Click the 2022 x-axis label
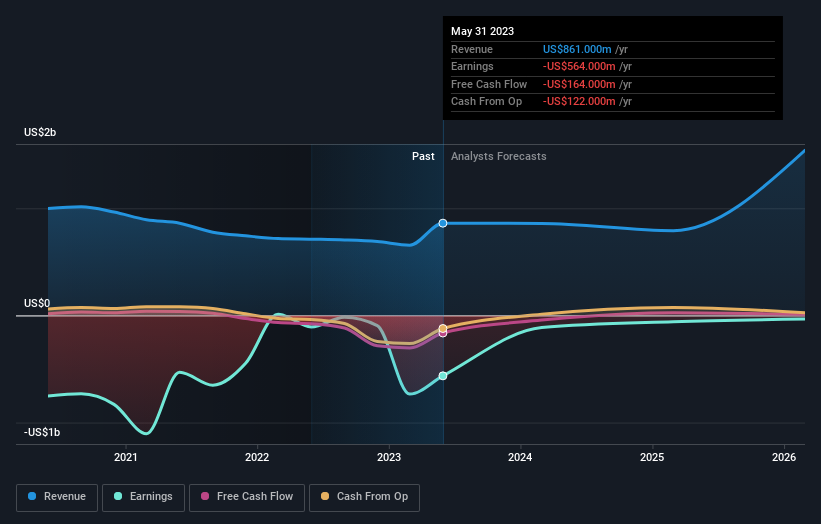821x524 pixels. (x=257, y=458)
